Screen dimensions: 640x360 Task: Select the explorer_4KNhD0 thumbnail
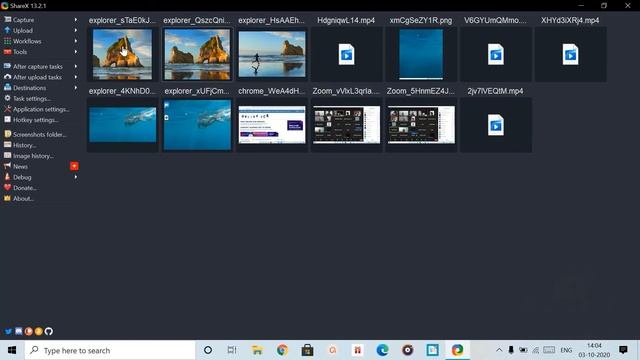122,125
